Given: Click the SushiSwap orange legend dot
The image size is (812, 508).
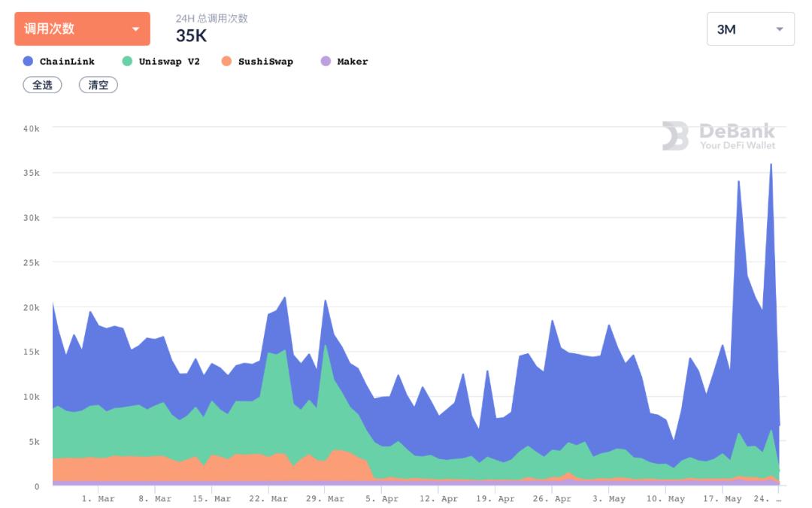Looking at the screenshot, I should [227, 62].
